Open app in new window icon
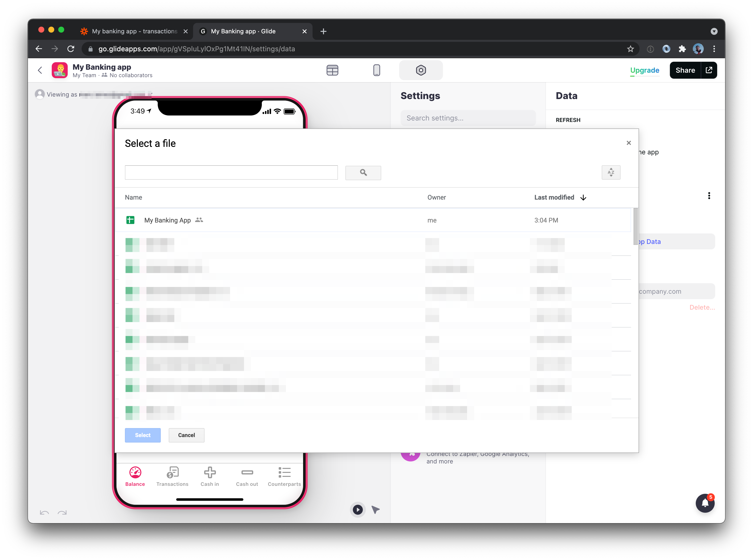The image size is (753, 560). [x=709, y=70]
